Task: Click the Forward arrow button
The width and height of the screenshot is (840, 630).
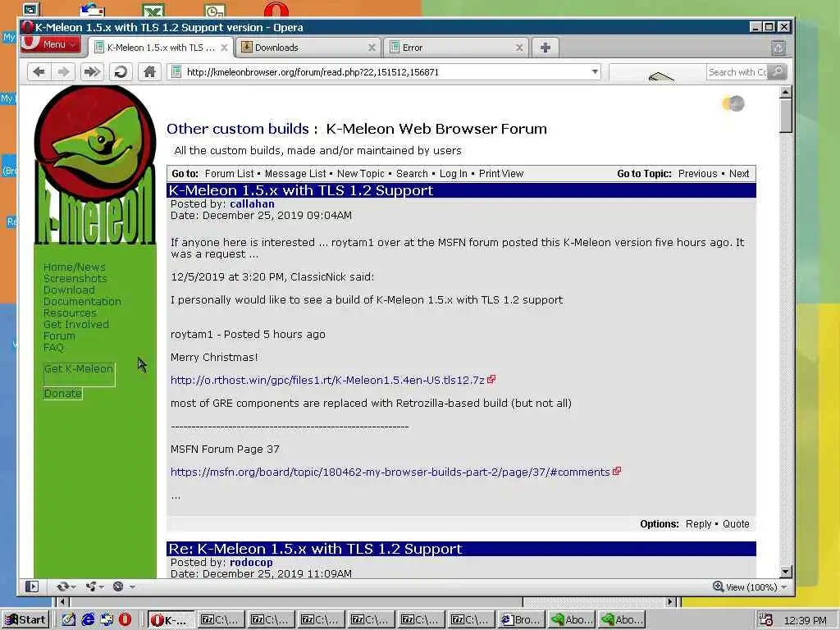Action: (x=63, y=72)
